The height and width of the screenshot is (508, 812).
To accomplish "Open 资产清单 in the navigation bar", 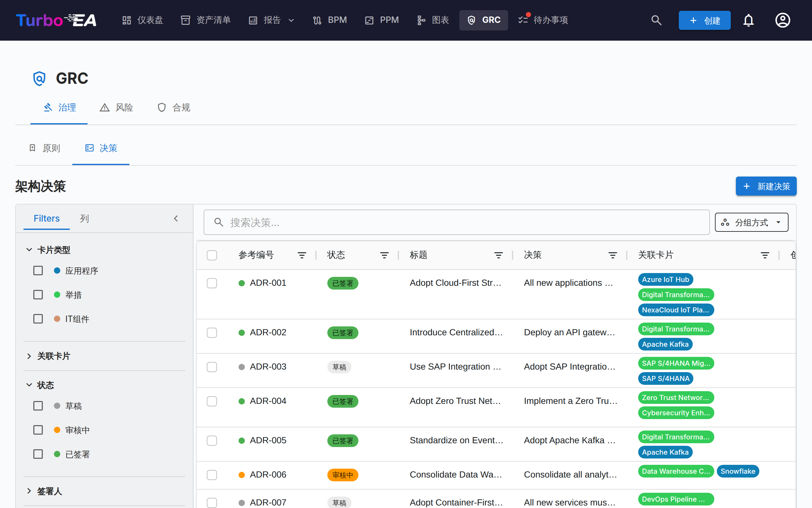I will click(206, 20).
